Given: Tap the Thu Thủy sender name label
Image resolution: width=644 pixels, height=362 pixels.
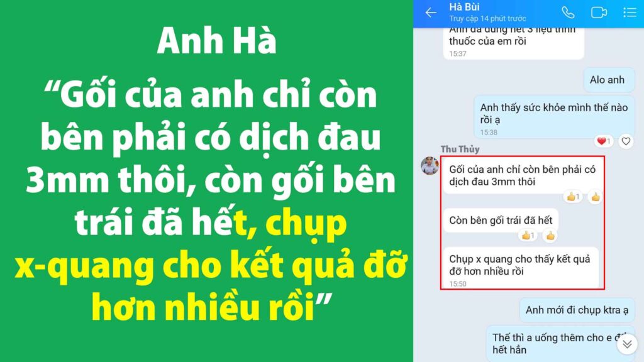Looking at the screenshot, I should (460, 149).
